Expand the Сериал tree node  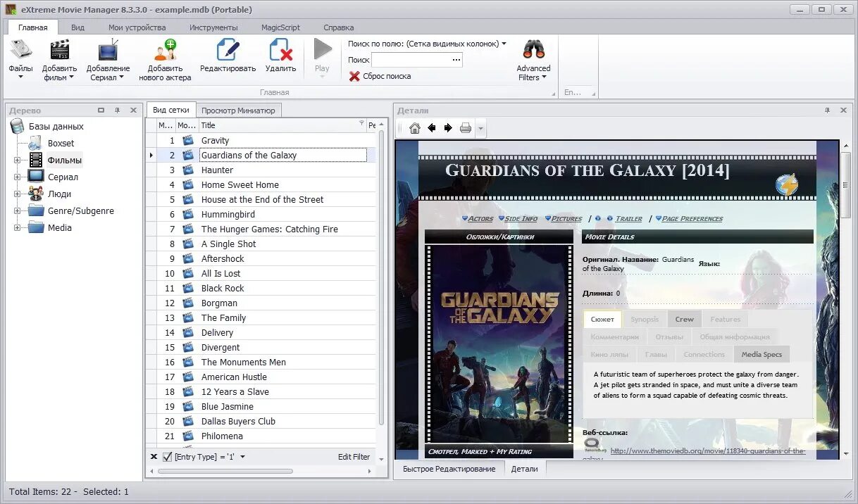pyautogui.click(x=17, y=177)
